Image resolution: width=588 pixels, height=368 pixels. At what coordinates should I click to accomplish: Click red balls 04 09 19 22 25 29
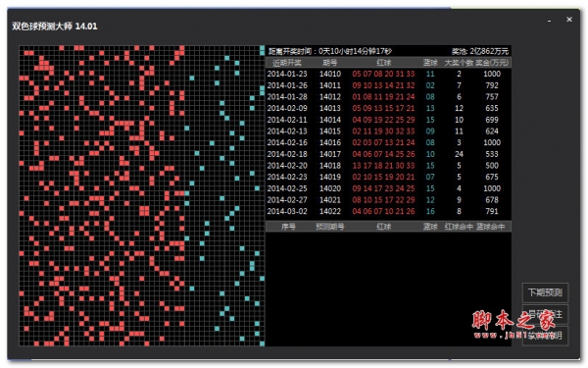383,120
